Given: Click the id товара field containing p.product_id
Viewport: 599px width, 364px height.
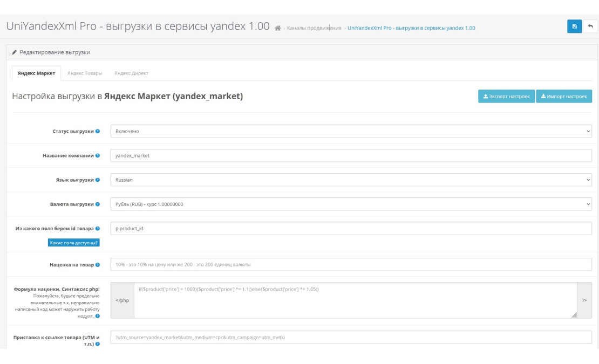Looking at the screenshot, I should tap(351, 229).
